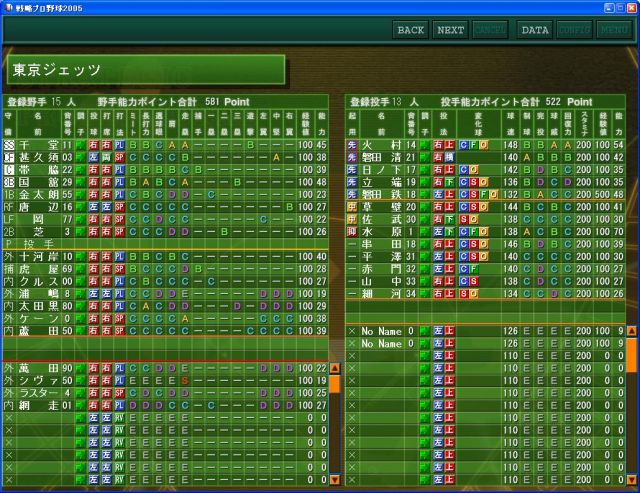Viewport: 640px width, 493px height.
Task: Open the DATA screen
Action: pos(535,30)
